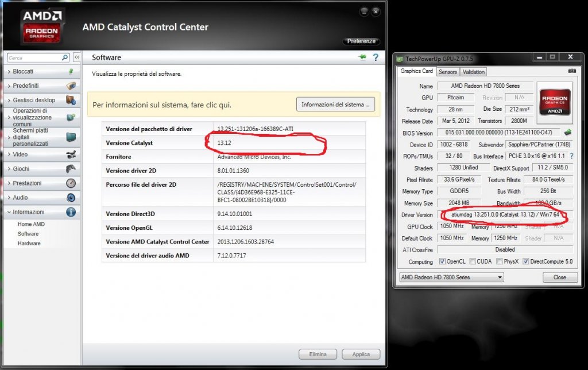The image size is (588, 370).
Task: Click the Applica button
Action: [x=361, y=354]
